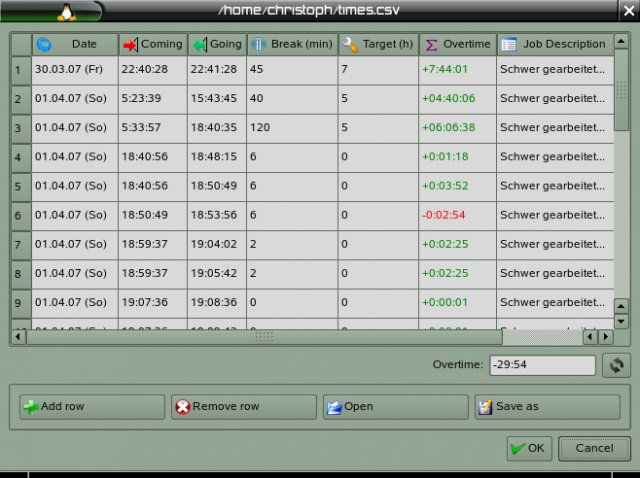Remove the selected row
Image resolution: width=640 pixels, height=478 pixels.
[243, 407]
